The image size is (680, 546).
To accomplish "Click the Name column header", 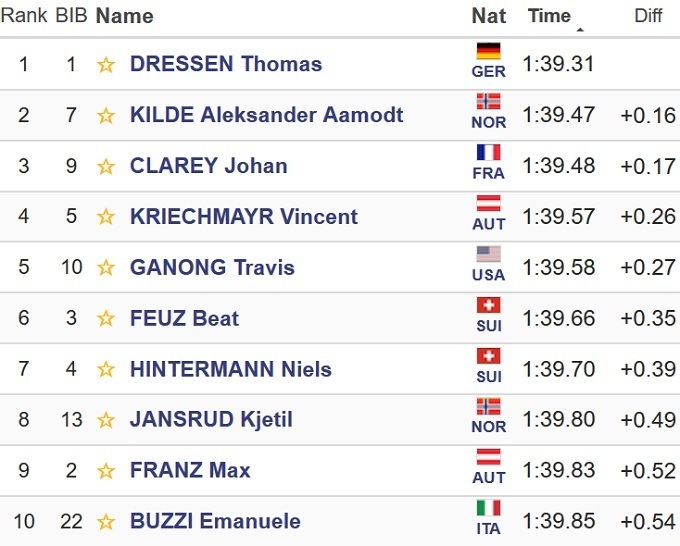I will 125,16.
